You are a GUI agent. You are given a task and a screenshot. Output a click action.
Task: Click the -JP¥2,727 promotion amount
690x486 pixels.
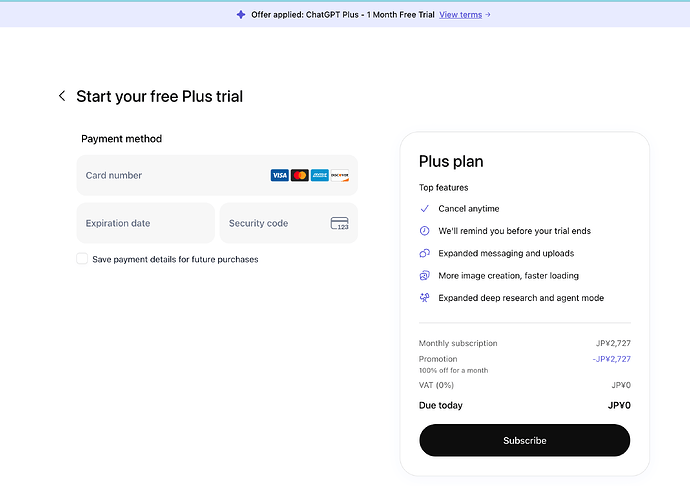click(x=611, y=359)
